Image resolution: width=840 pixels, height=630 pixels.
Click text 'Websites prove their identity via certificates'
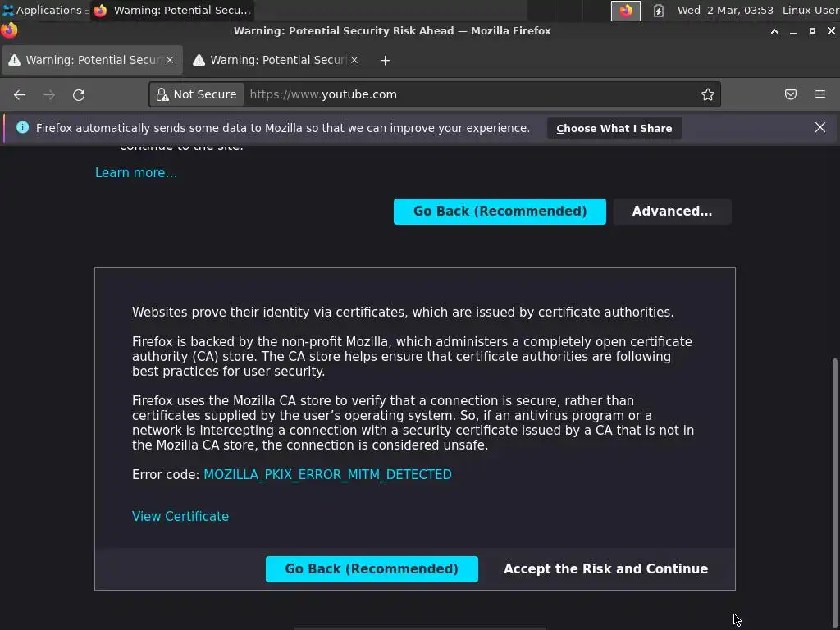(x=269, y=313)
